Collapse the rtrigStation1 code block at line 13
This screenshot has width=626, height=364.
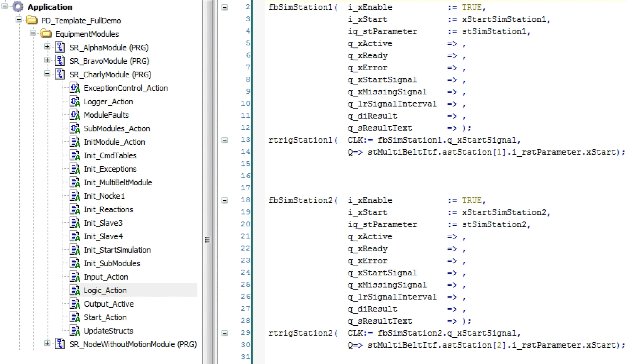(225, 140)
